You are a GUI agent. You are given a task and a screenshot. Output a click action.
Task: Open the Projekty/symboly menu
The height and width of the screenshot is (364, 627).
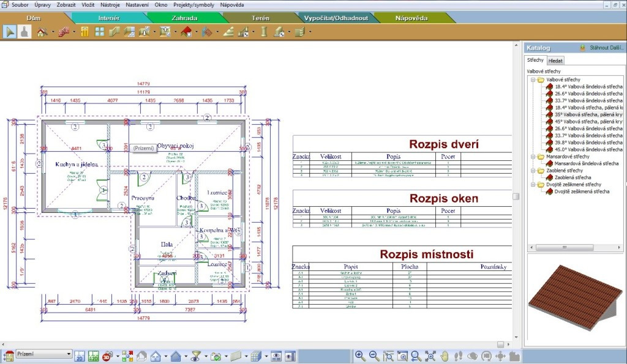tap(193, 5)
